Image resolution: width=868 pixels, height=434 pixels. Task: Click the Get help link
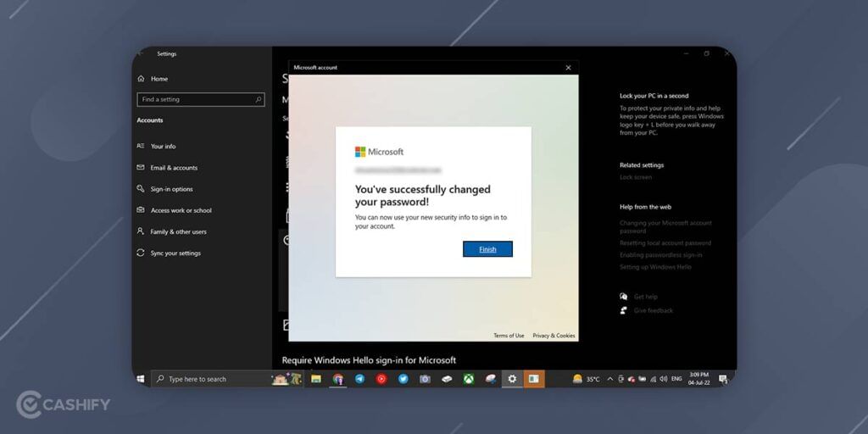[x=645, y=297]
